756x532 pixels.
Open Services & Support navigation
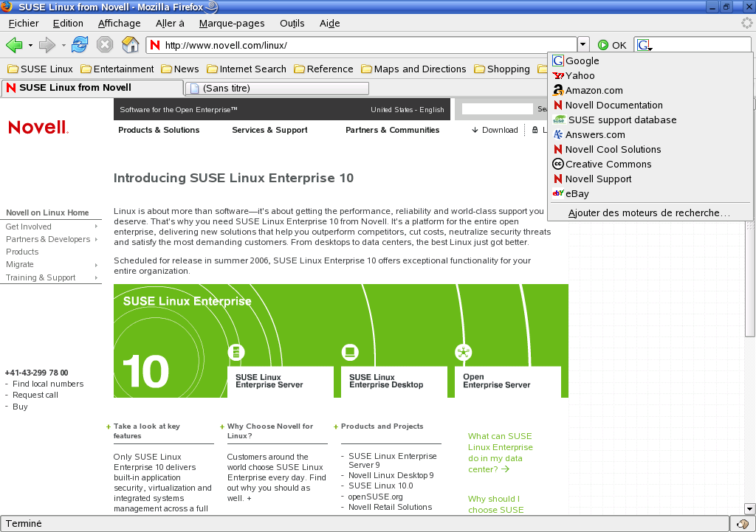(269, 130)
